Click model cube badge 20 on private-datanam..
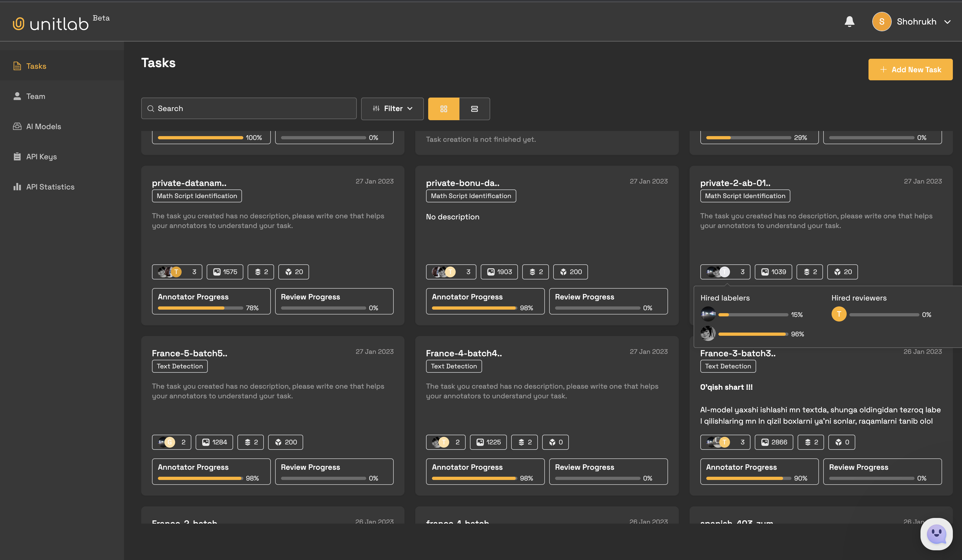The height and width of the screenshot is (560, 962). (293, 272)
